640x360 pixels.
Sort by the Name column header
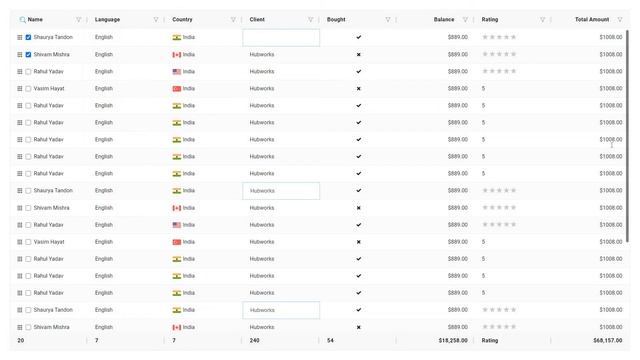pyautogui.click(x=35, y=20)
